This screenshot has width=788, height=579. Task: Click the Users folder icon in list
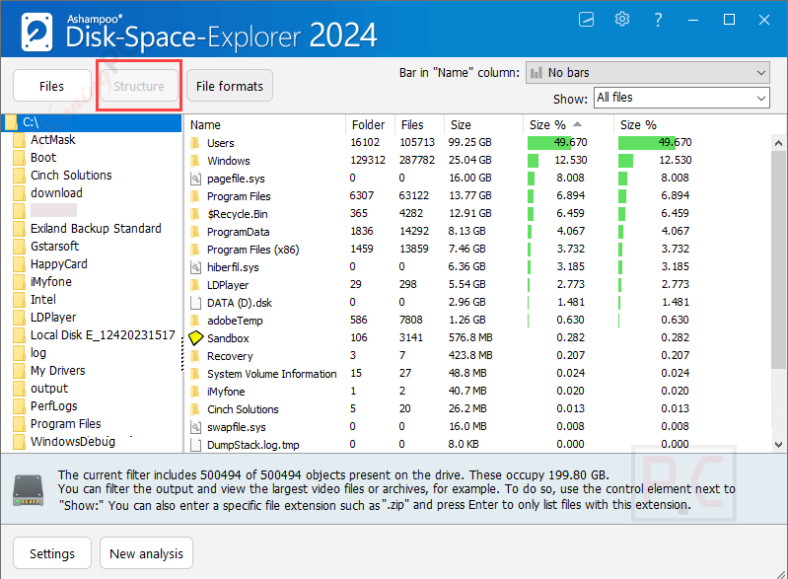(x=195, y=143)
